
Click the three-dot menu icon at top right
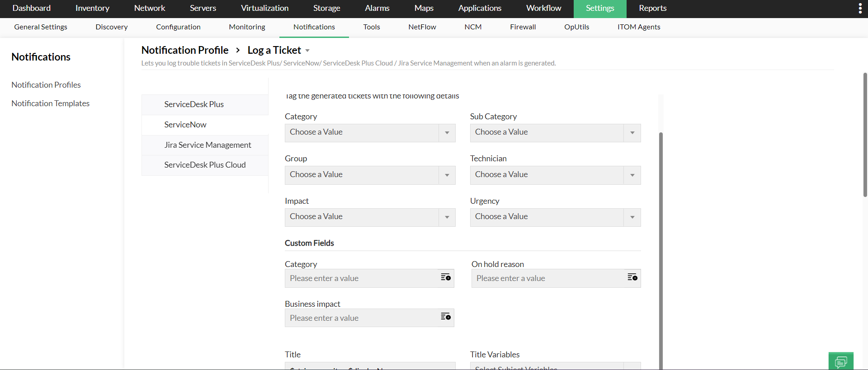click(x=860, y=9)
